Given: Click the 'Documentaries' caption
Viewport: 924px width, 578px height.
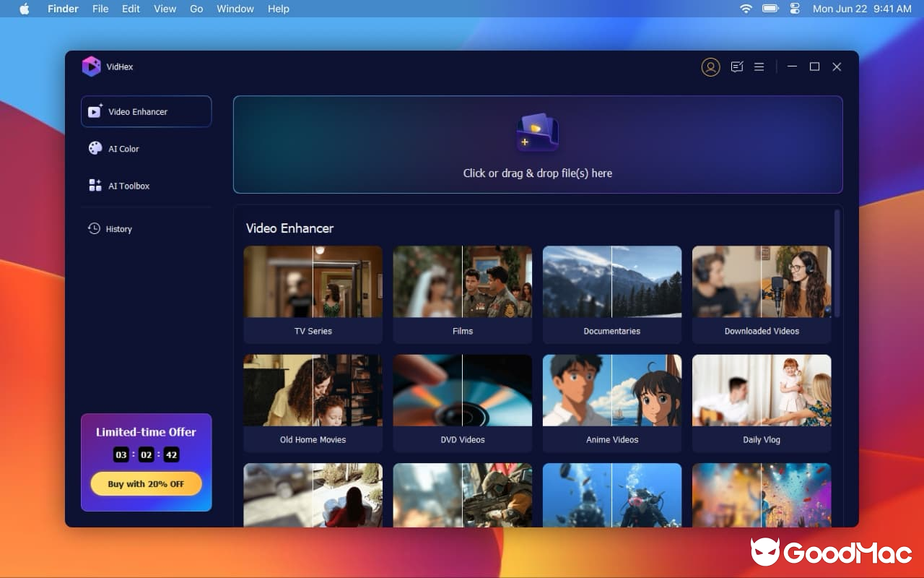Looking at the screenshot, I should [612, 331].
